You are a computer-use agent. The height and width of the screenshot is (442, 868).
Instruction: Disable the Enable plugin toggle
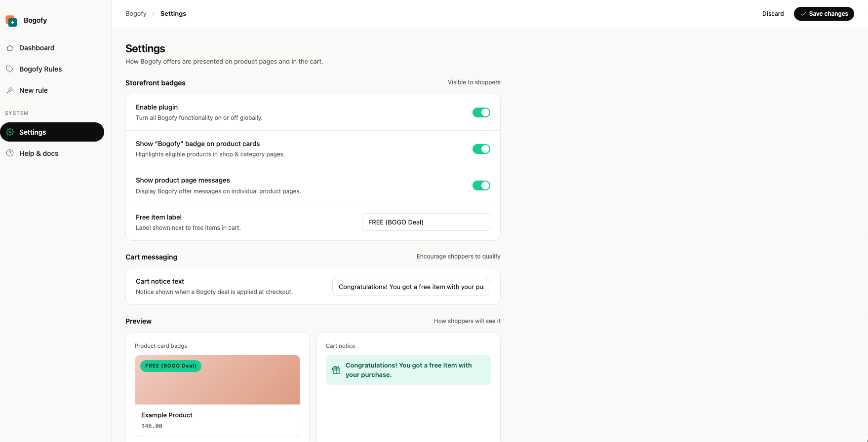(x=481, y=112)
